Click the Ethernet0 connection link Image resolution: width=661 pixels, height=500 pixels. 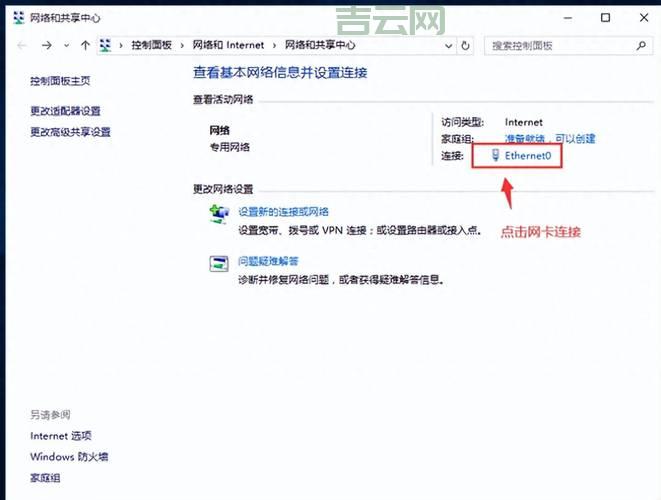528,156
